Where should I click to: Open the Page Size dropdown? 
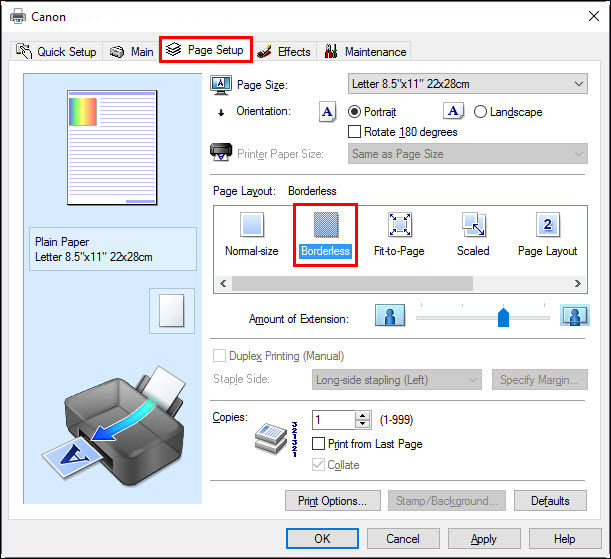(x=468, y=84)
